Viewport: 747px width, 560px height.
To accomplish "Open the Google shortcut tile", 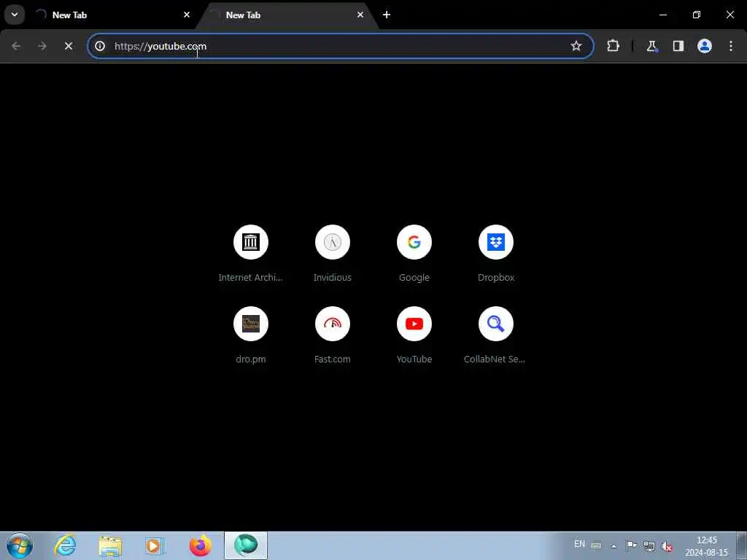I will (414, 254).
